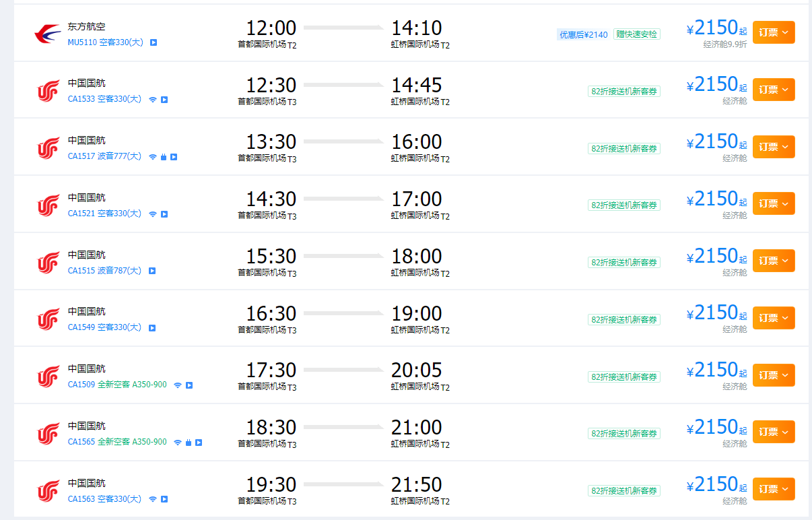Open the CA1509 全新空客 A350-900 link
Screen dimensions: 812x520
point(117,385)
